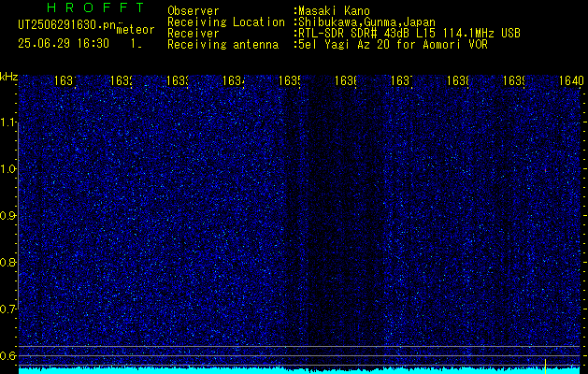
Task: Click the 0.6 frequency axis label
Action: point(8,355)
